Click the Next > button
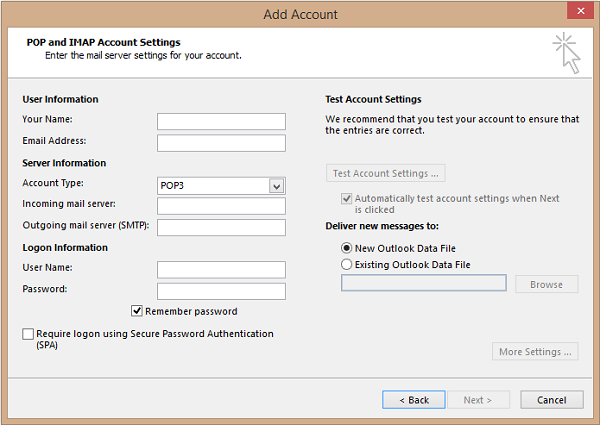The height and width of the screenshot is (425, 600). coord(478,400)
